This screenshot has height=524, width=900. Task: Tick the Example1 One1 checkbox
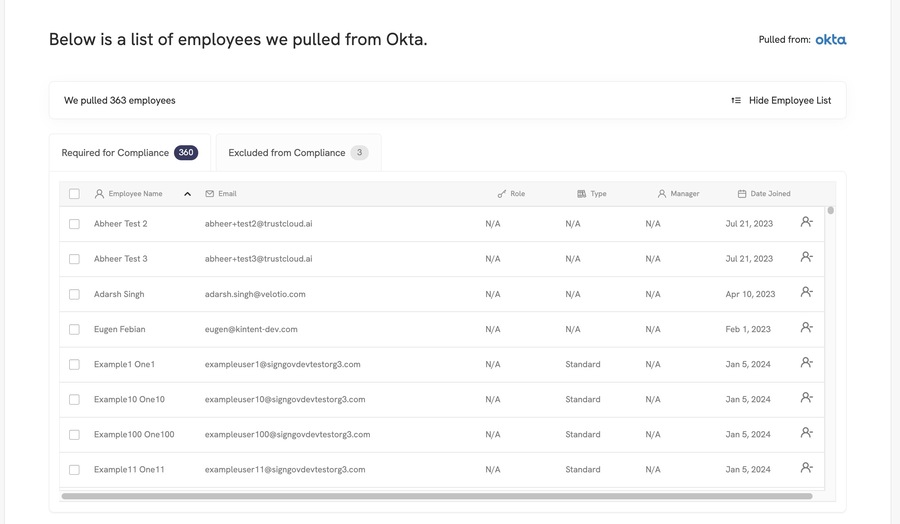click(x=74, y=364)
